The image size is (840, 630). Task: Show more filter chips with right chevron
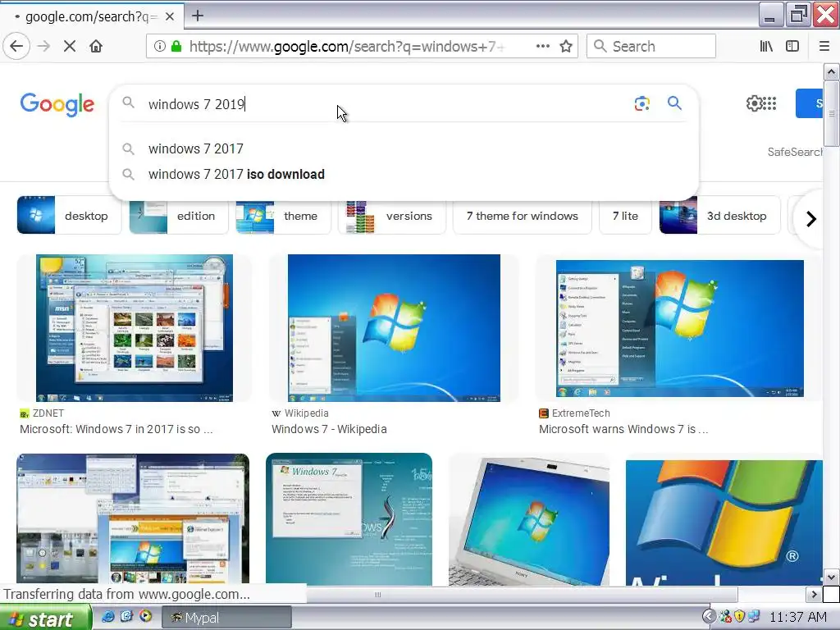pos(811,218)
